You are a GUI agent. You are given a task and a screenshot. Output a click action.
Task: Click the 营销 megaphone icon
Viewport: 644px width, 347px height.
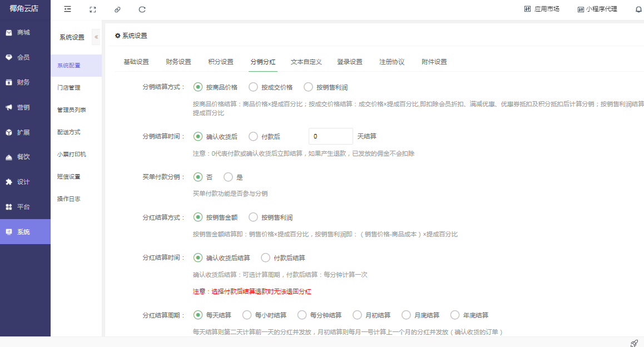tap(9, 107)
